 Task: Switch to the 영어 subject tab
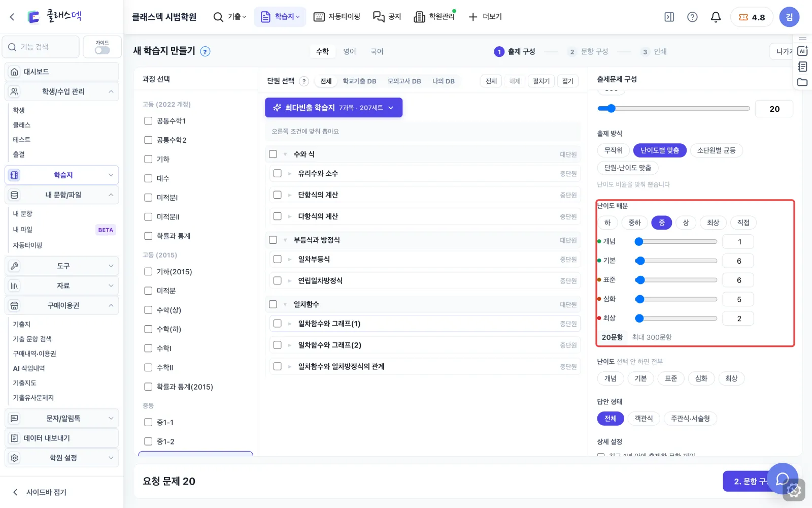click(x=350, y=51)
